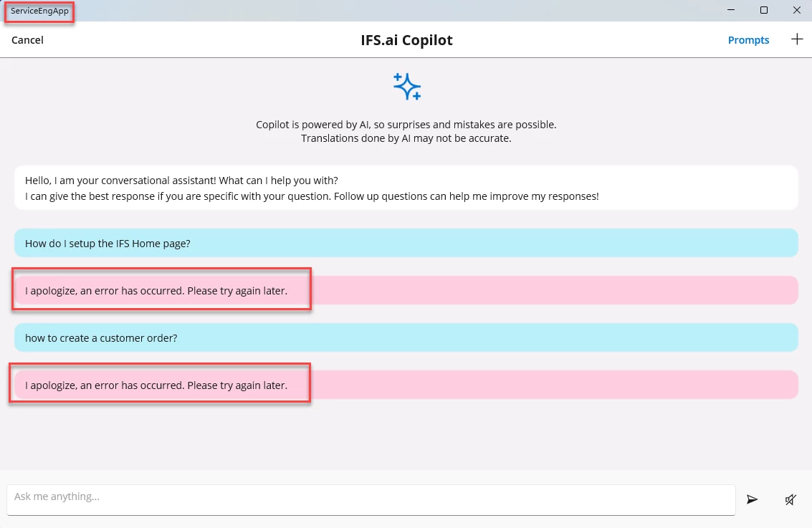Click the Copilot sparkle logo
This screenshot has height=528, width=812.
click(406, 86)
